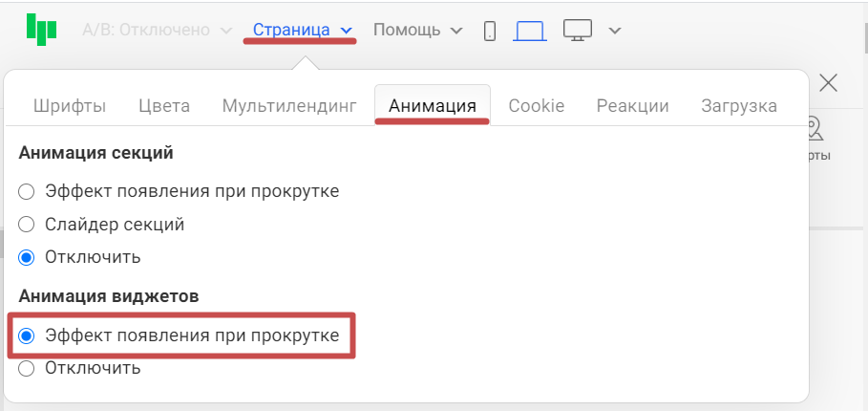
Task: Select 'Слайдер секций' radio button
Action: [x=27, y=225]
